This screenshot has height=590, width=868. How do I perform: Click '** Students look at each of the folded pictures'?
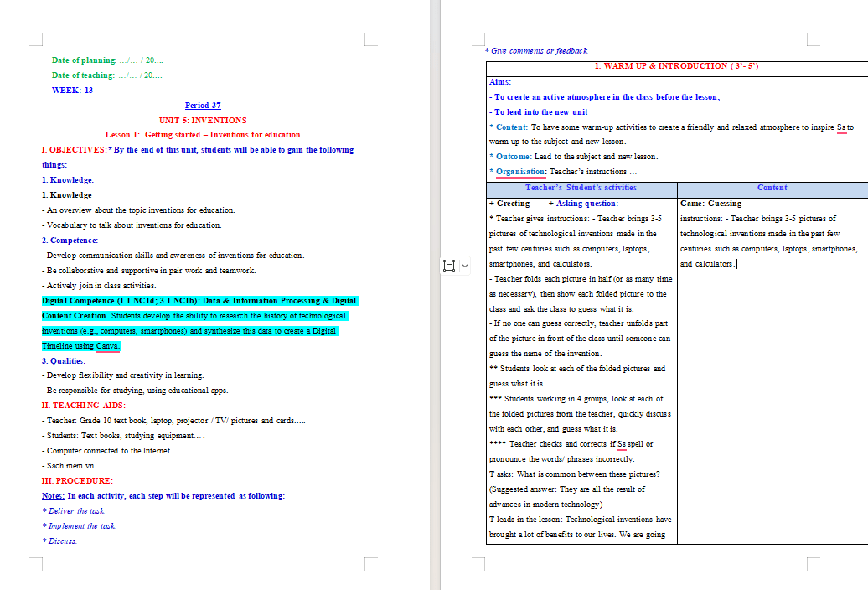point(577,369)
